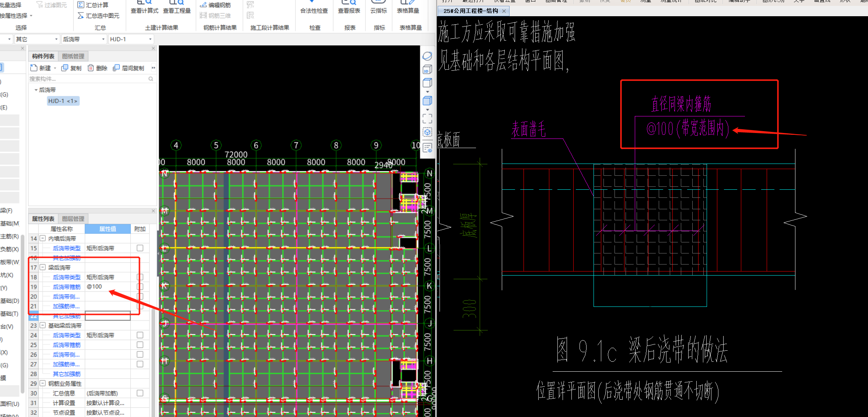Switch to 图纸管理 tab in component panel

point(73,56)
